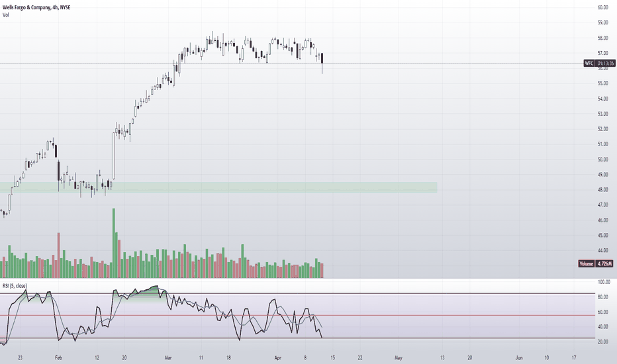Click the 60.00 price axis label
The image size is (617, 364).
coord(603,7)
